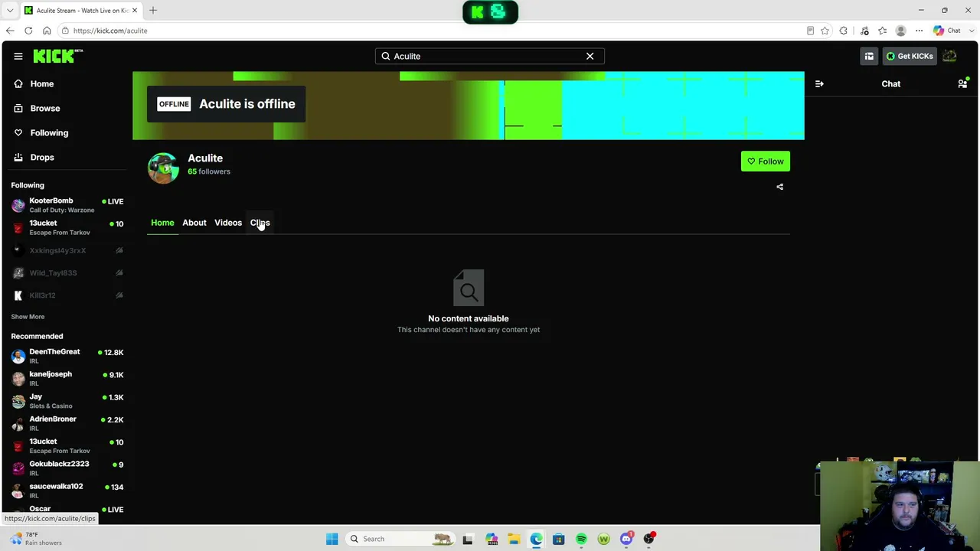Open Drops in the left sidebar

pos(34,157)
